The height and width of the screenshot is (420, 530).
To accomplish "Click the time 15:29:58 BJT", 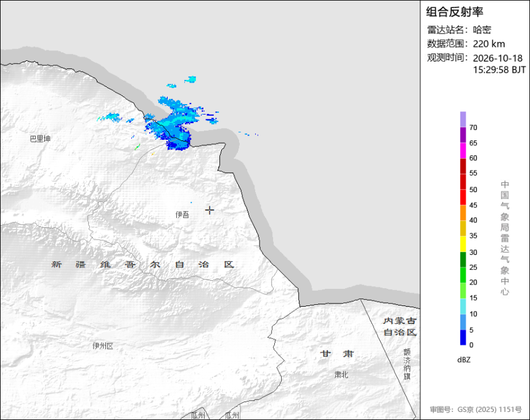I will 499,70.
